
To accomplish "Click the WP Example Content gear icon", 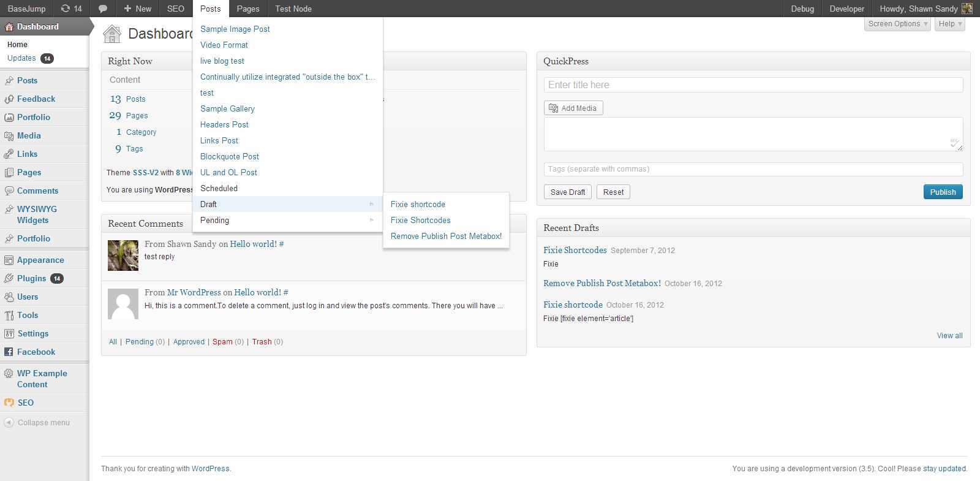I will click(x=9, y=373).
